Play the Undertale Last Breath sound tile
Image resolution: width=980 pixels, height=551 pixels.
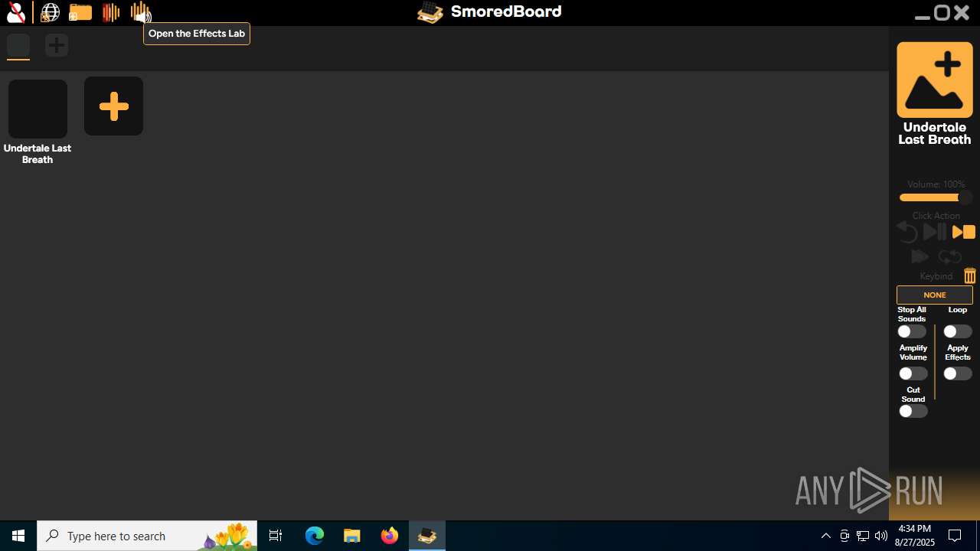tap(38, 109)
